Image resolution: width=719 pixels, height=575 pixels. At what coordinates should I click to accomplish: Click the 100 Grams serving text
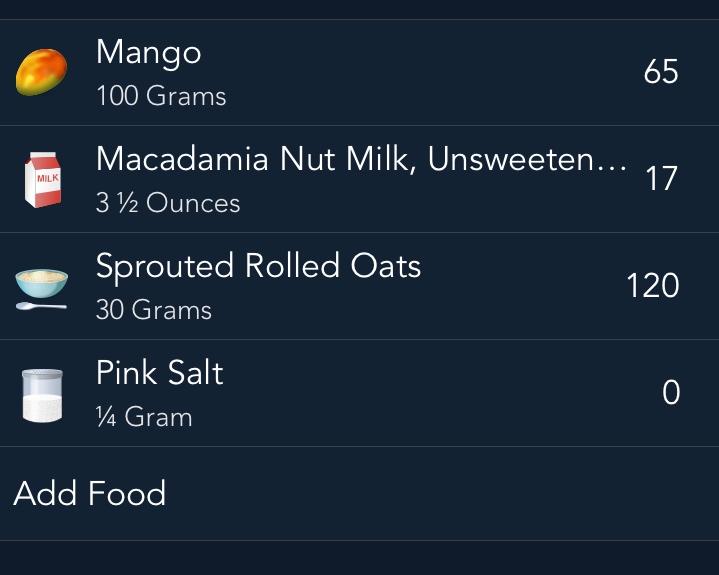tap(161, 97)
